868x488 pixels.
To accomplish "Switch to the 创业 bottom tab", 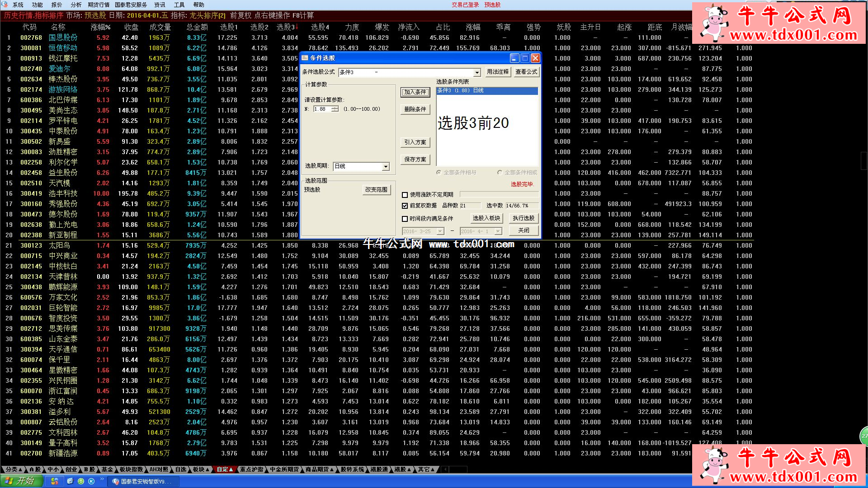I will (x=71, y=469).
